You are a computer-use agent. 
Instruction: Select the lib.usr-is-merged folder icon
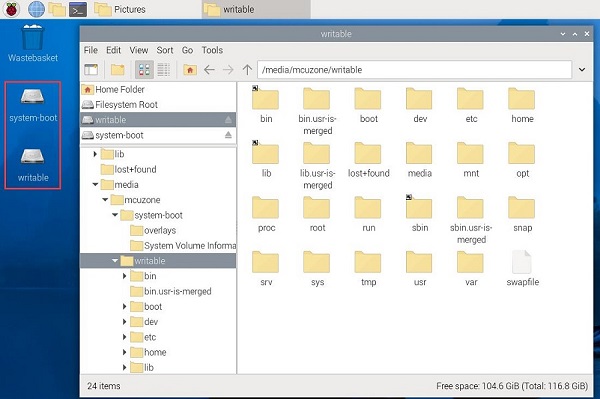click(x=317, y=153)
